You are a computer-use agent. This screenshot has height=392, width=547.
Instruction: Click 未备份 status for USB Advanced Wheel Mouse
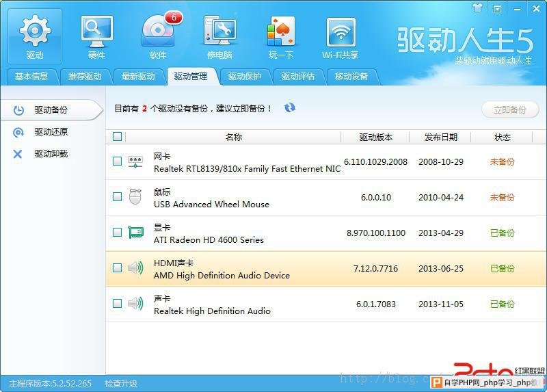click(x=503, y=198)
